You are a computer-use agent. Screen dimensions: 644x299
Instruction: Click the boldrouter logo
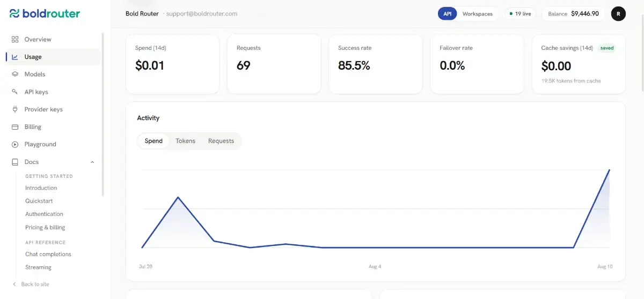pyautogui.click(x=45, y=13)
